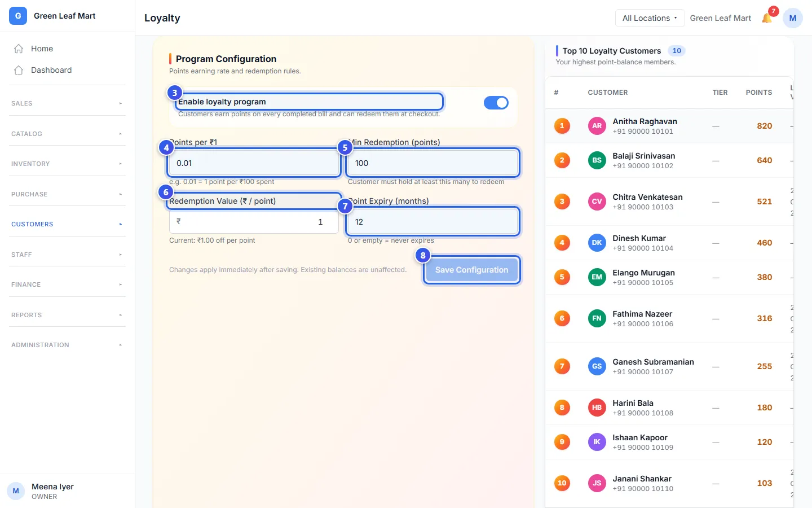Image resolution: width=812 pixels, height=508 pixels.
Task: Click Meena Iyer's avatar in sidebar footer
Action: point(16,491)
